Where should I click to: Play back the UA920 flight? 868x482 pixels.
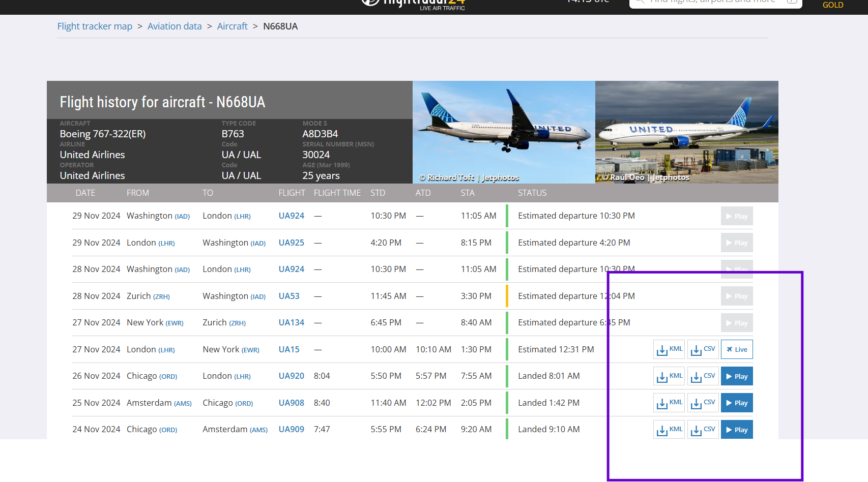click(x=736, y=376)
